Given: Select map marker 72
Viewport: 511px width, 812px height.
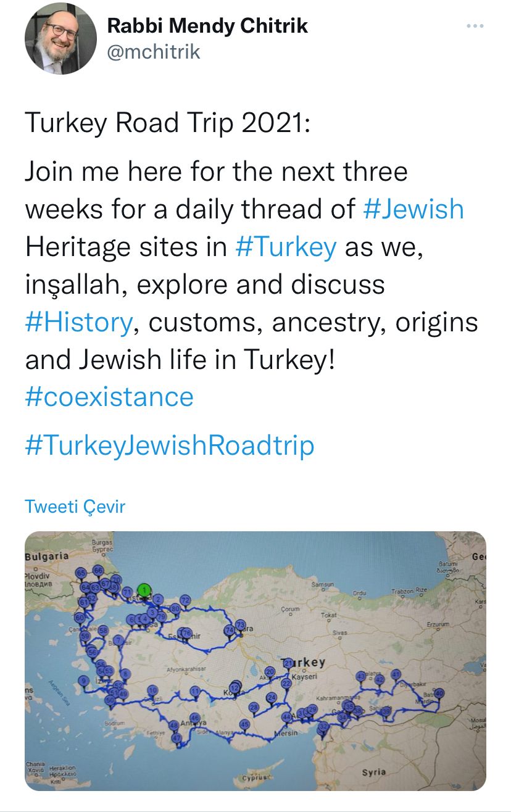Looking at the screenshot, I should click(185, 601).
